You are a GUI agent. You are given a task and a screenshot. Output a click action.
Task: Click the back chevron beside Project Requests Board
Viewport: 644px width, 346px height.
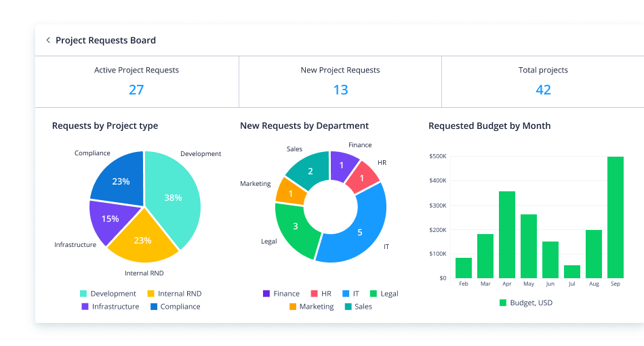(x=48, y=40)
